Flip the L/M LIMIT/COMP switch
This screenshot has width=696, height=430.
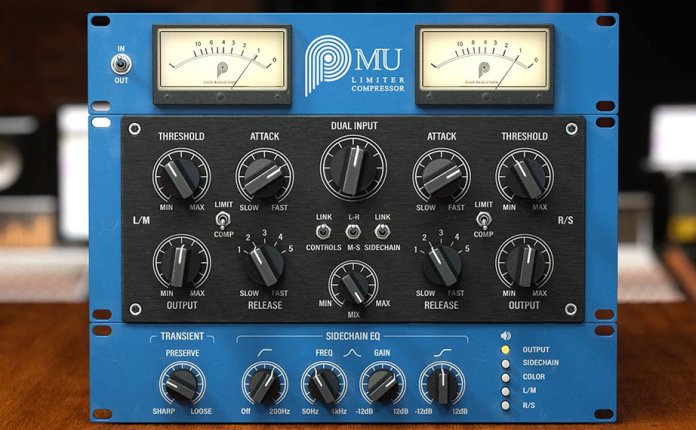(x=221, y=220)
